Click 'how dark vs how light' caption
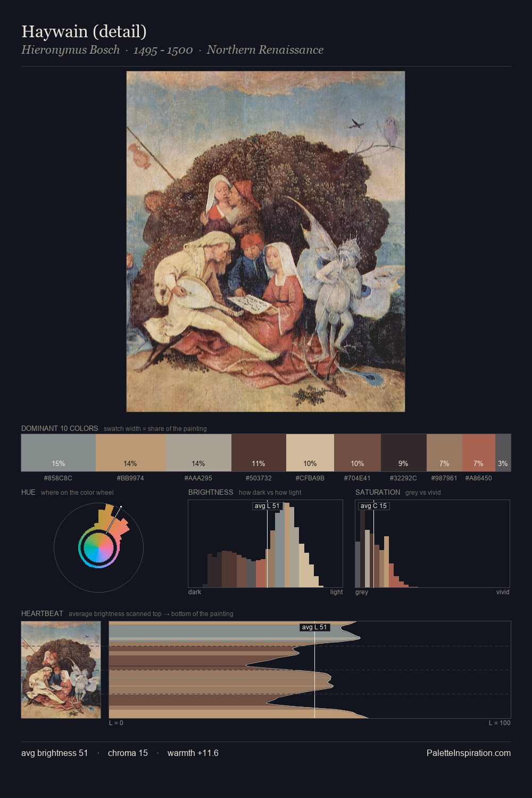 [x=270, y=493]
